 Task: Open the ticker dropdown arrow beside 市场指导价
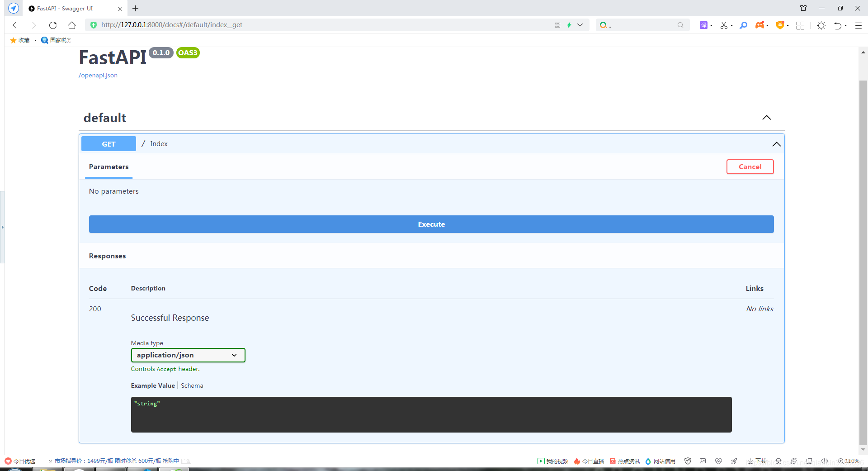tap(50, 461)
